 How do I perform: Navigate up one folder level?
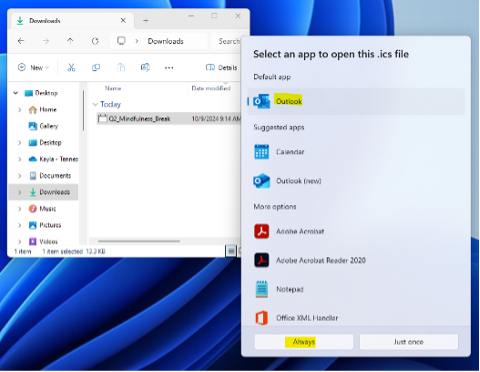[x=70, y=41]
